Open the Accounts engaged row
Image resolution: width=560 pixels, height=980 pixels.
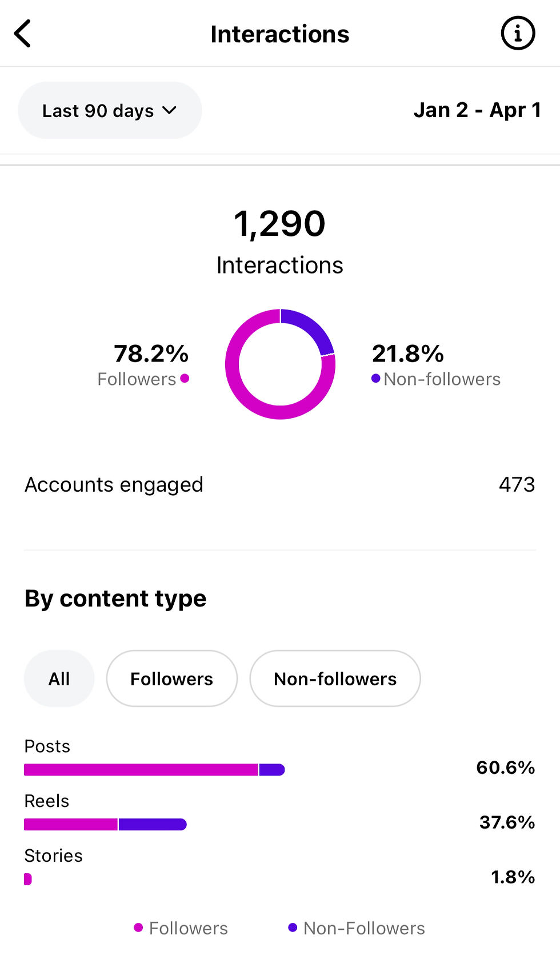(x=279, y=485)
